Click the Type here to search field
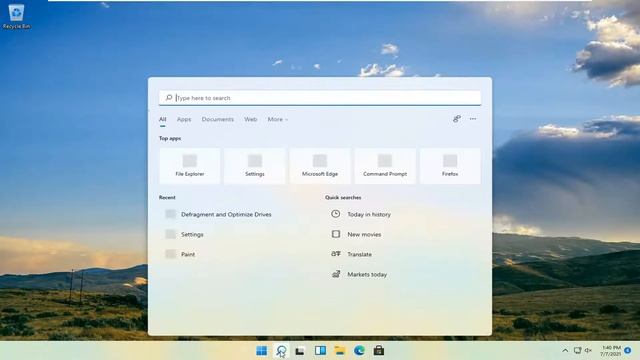Viewport: 640px width, 360px height. point(320,98)
